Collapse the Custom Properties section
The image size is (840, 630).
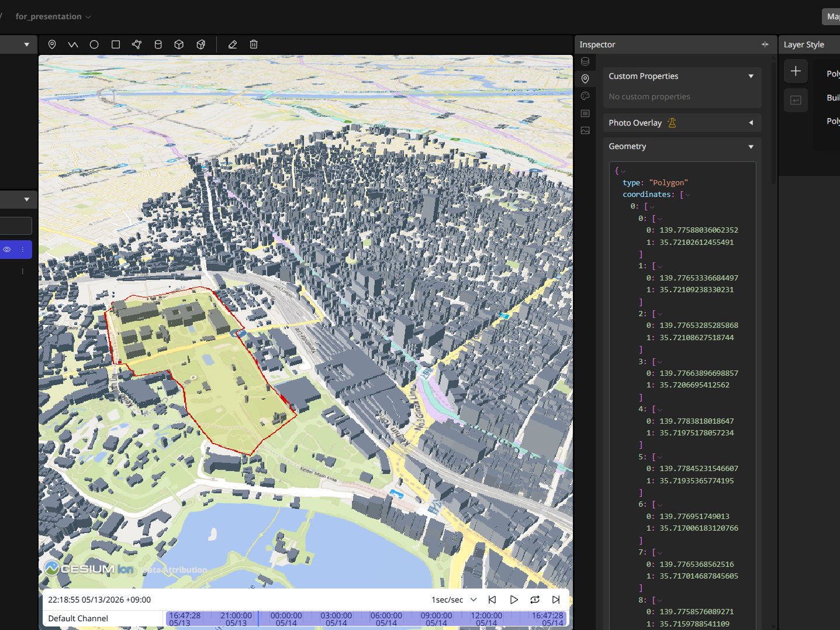(x=751, y=76)
